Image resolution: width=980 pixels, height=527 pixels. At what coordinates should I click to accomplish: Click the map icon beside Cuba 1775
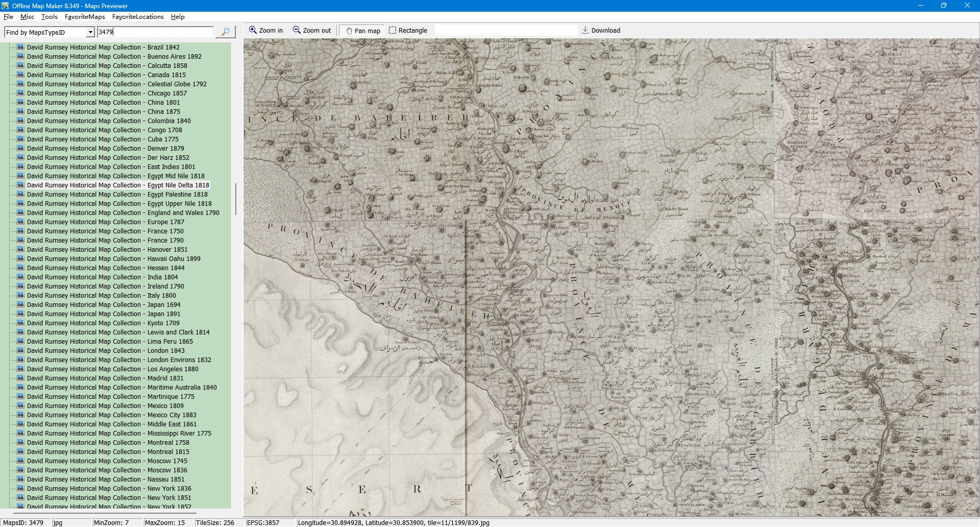pos(20,139)
